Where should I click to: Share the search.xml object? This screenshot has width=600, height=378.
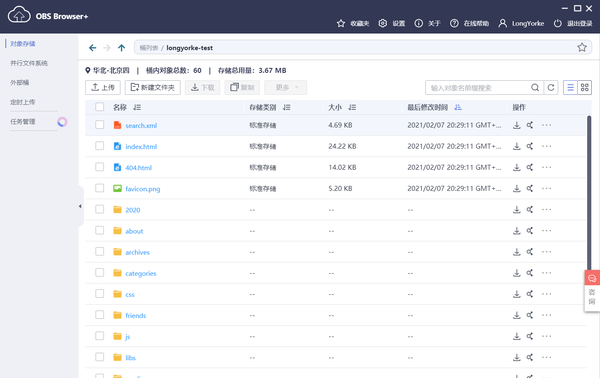pyautogui.click(x=530, y=125)
